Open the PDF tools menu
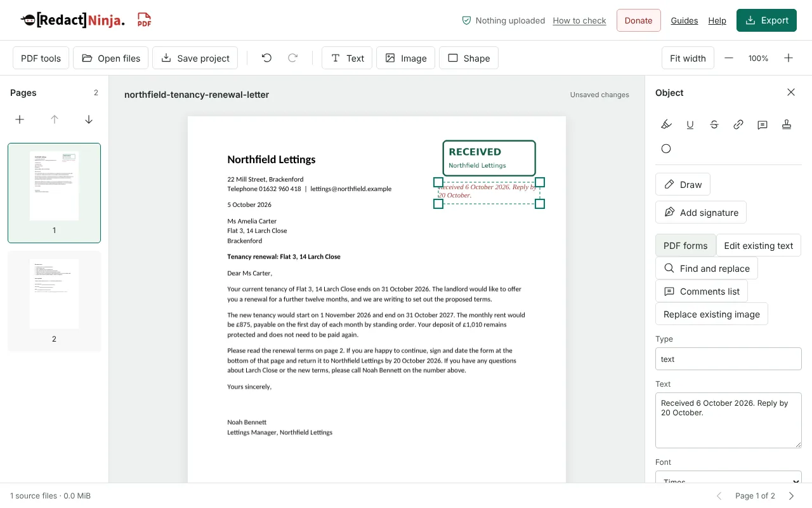This screenshot has width=812, height=508. pyautogui.click(x=41, y=58)
